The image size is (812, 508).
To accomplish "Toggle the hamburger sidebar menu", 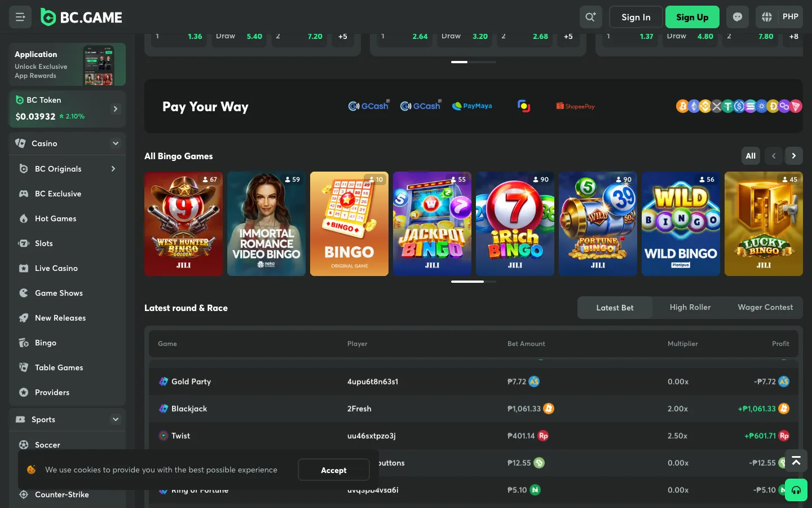I will [20, 17].
